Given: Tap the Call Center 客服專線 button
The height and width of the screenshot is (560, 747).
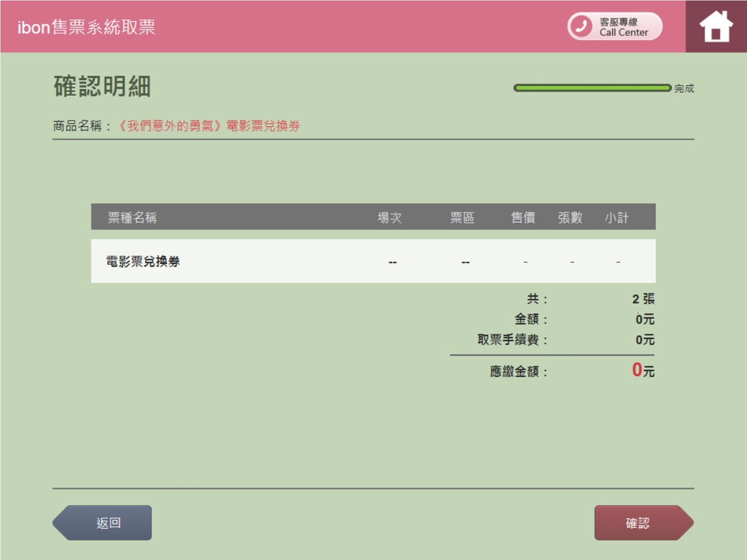Looking at the screenshot, I should click(615, 26).
